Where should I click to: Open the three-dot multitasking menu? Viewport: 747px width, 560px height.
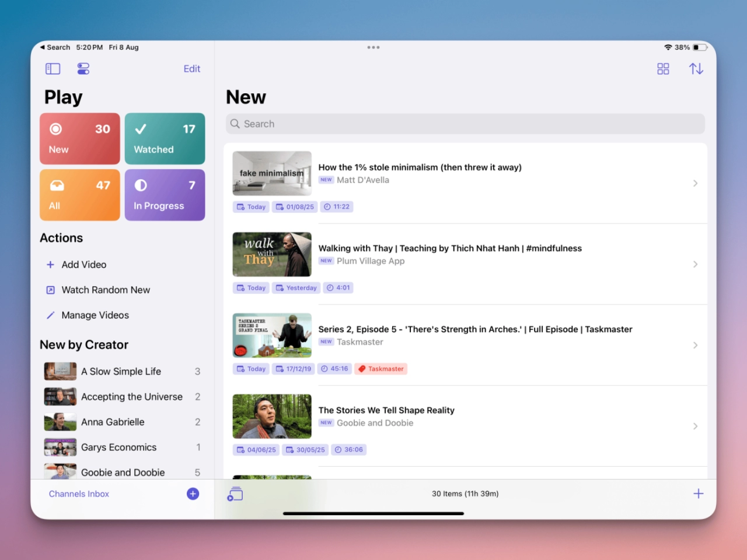coord(373,47)
